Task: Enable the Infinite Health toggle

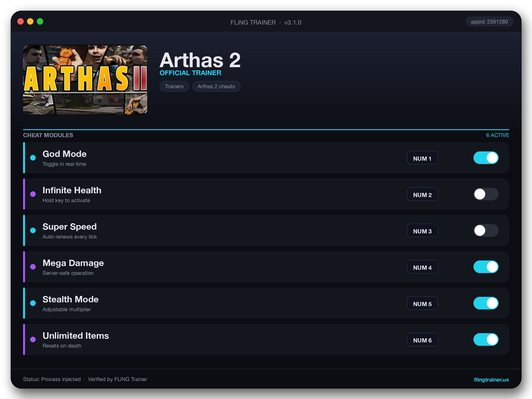Action: tap(486, 194)
